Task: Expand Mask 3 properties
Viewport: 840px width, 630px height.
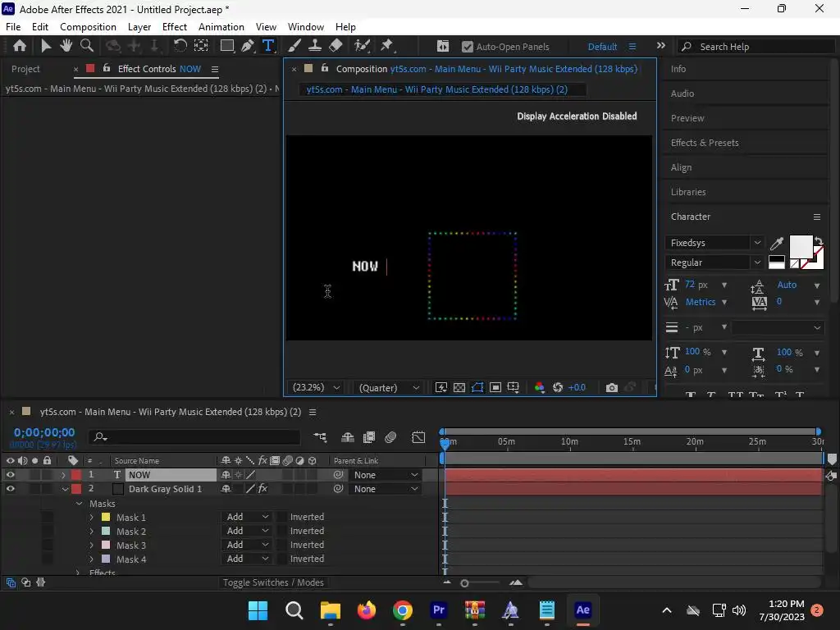Action: click(x=92, y=546)
